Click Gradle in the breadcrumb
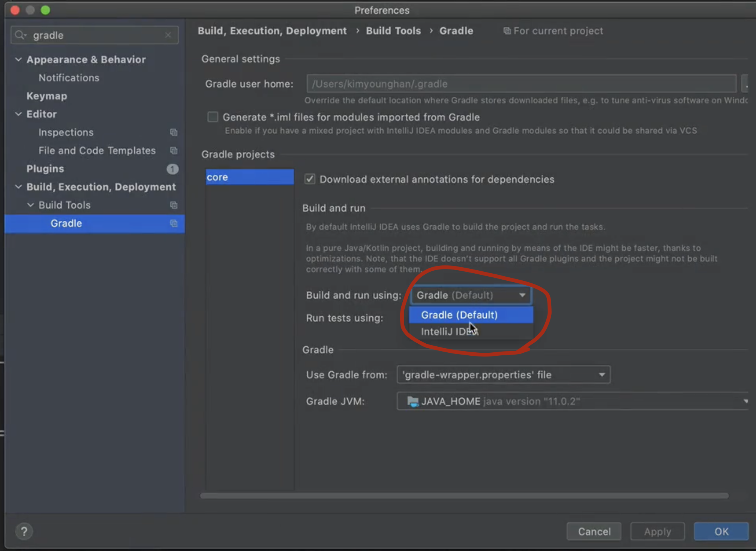Viewport: 756px width, 551px height. [x=456, y=31]
